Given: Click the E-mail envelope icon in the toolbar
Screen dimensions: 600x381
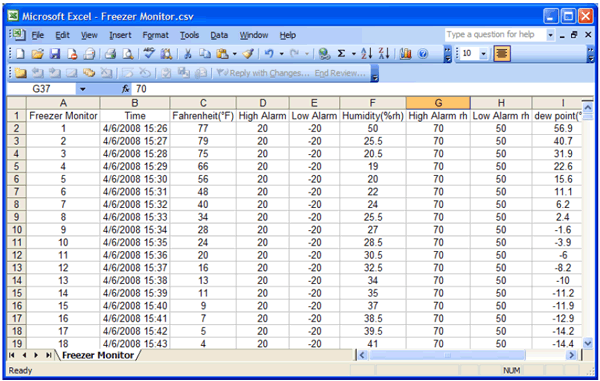Looking at the screenshot, I should [89, 54].
